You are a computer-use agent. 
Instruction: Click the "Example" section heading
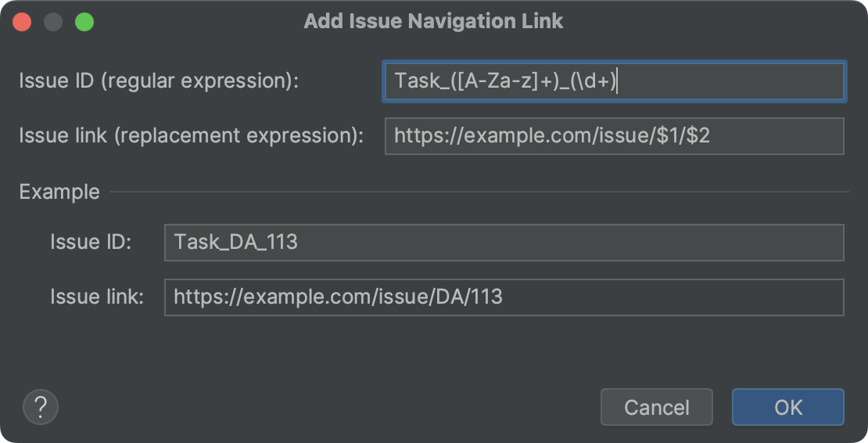59,192
